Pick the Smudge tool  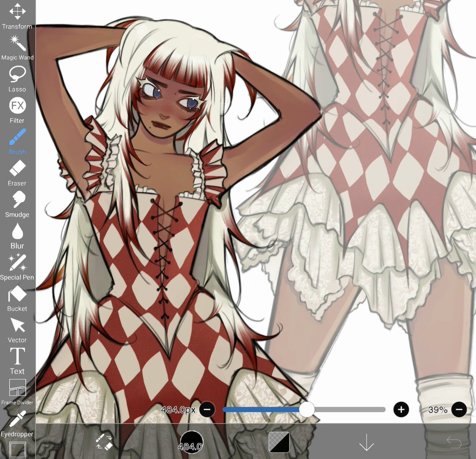(17, 204)
